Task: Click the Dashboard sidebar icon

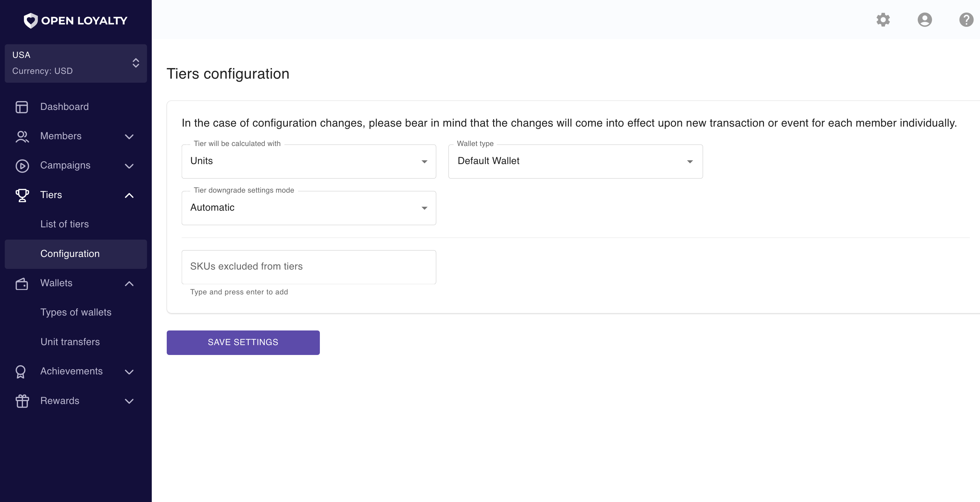Action: [22, 107]
